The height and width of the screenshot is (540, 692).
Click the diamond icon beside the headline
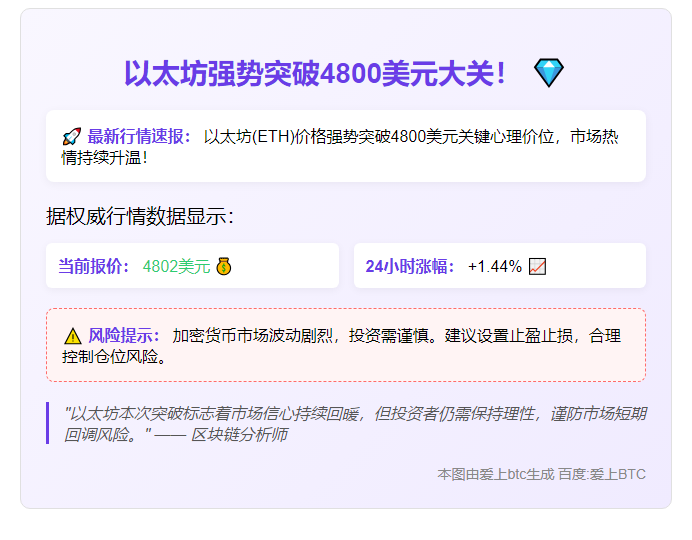tap(549, 73)
